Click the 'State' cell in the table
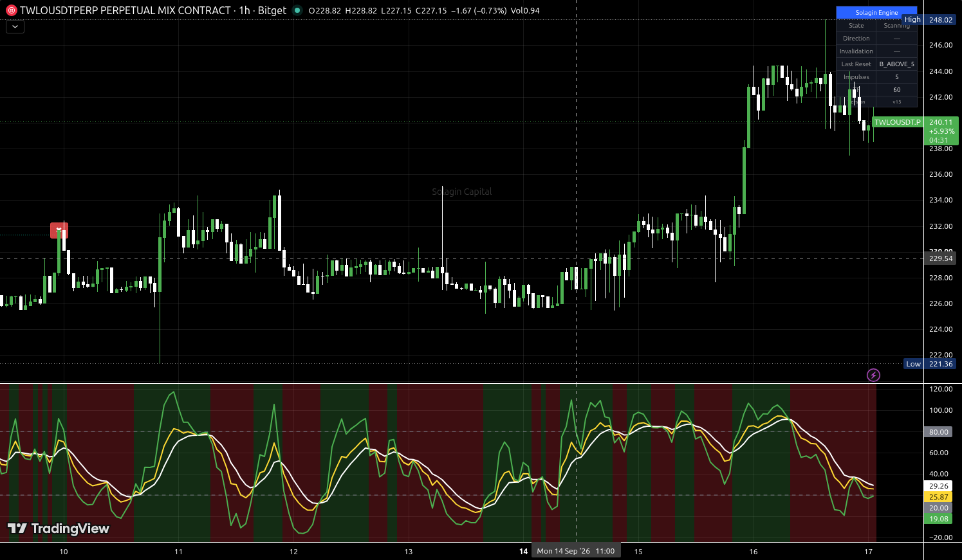Image resolution: width=962 pixels, height=560 pixels. [x=856, y=26]
